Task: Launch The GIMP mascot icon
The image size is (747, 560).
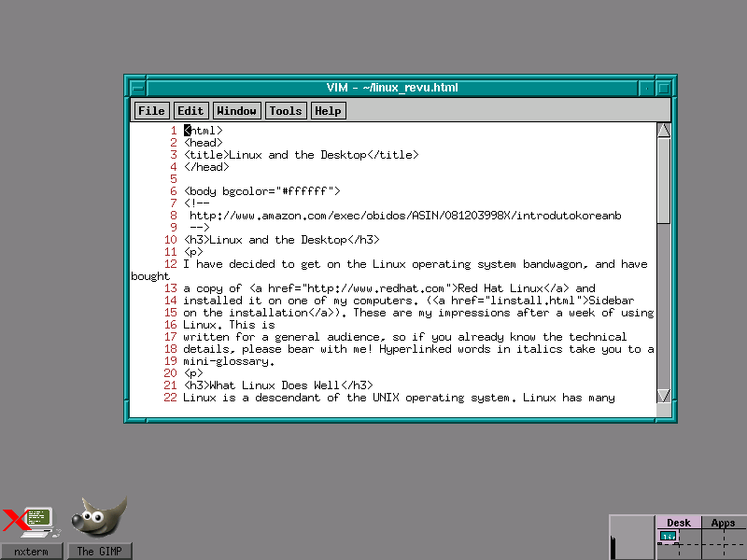Action: [100, 517]
